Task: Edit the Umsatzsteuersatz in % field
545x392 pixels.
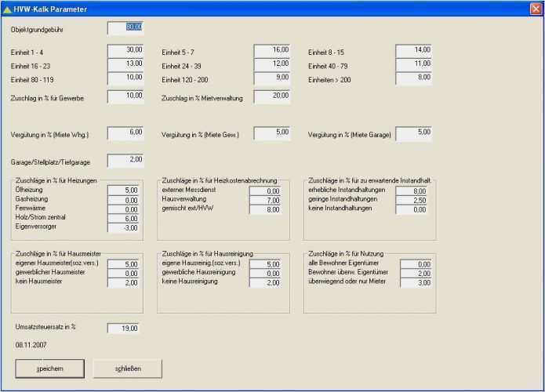Action: 123,328
